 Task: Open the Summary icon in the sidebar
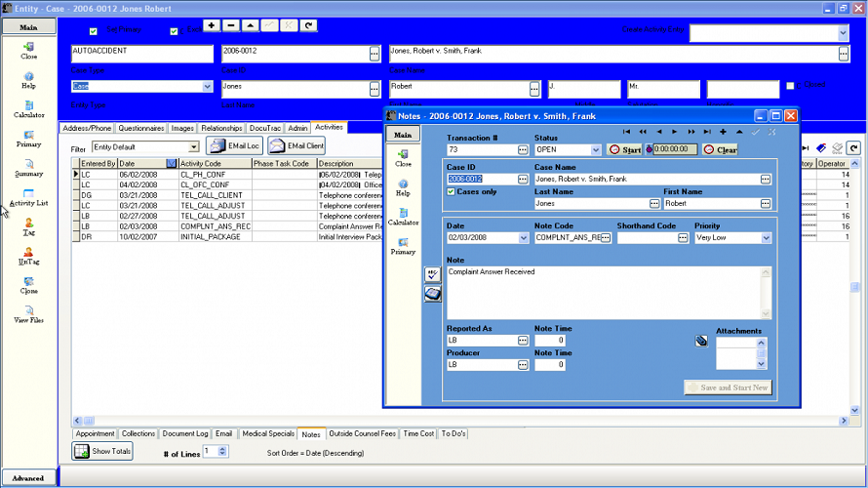point(28,166)
